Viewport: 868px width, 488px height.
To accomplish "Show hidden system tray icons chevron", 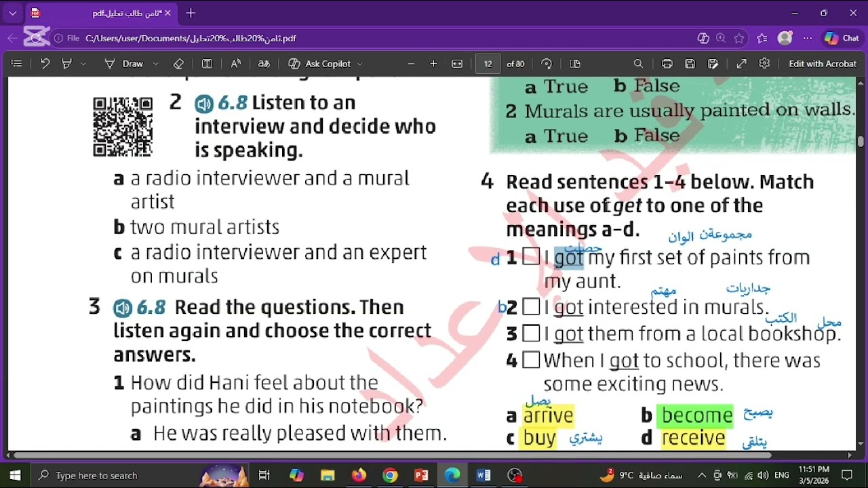I will 702,475.
